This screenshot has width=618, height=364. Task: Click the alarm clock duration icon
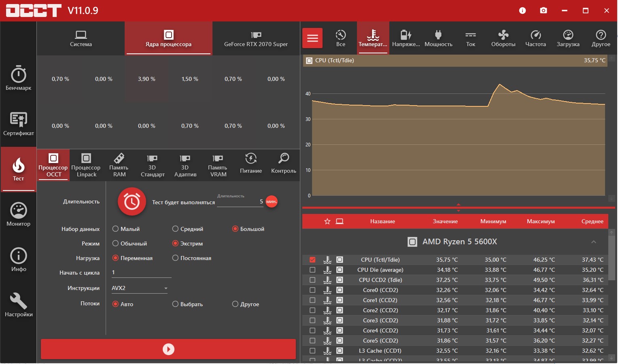tap(132, 201)
